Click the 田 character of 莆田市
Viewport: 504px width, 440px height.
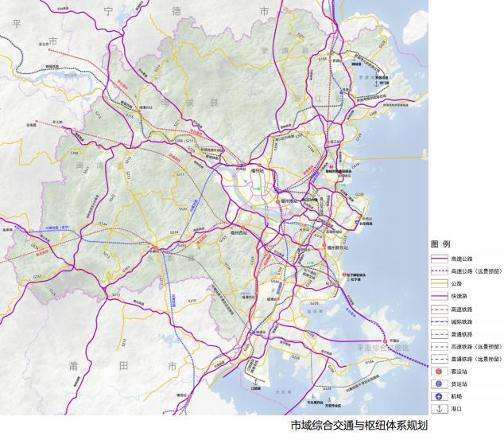pos(123,366)
